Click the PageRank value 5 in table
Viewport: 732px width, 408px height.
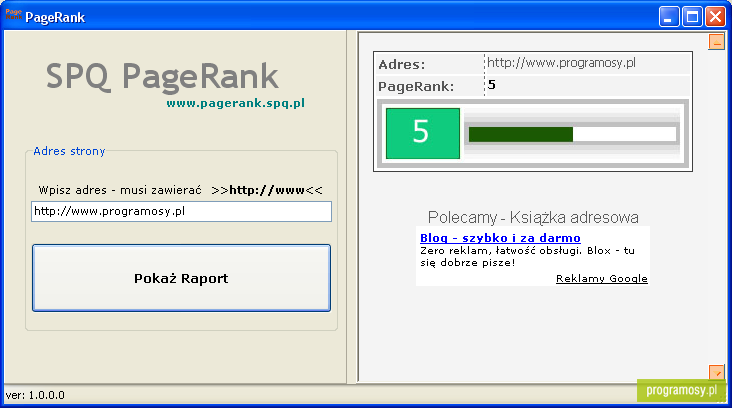click(x=492, y=85)
